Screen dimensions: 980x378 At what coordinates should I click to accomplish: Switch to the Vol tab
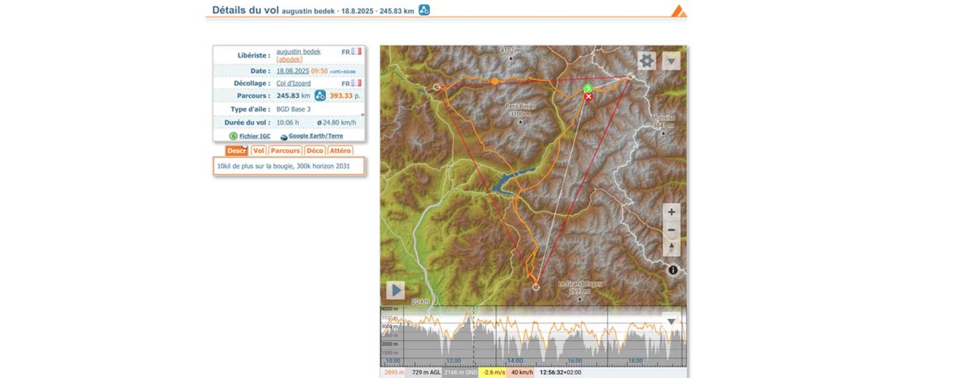click(259, 151)
